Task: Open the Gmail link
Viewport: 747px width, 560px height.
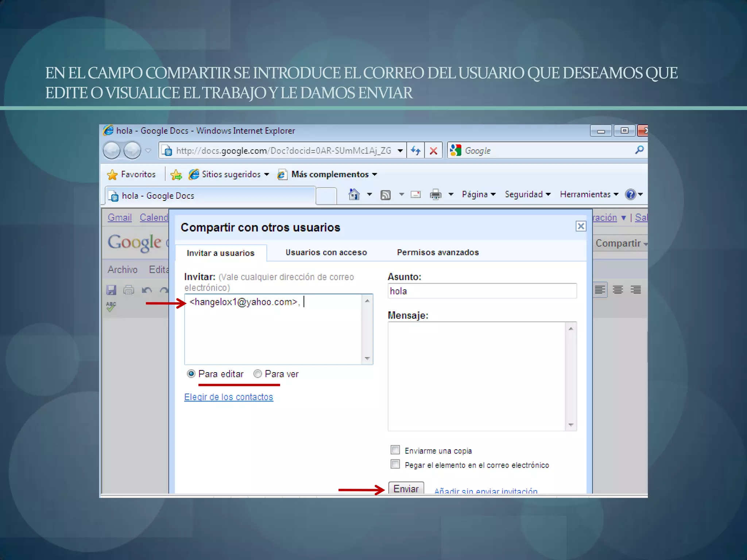Action: [120, 217]
